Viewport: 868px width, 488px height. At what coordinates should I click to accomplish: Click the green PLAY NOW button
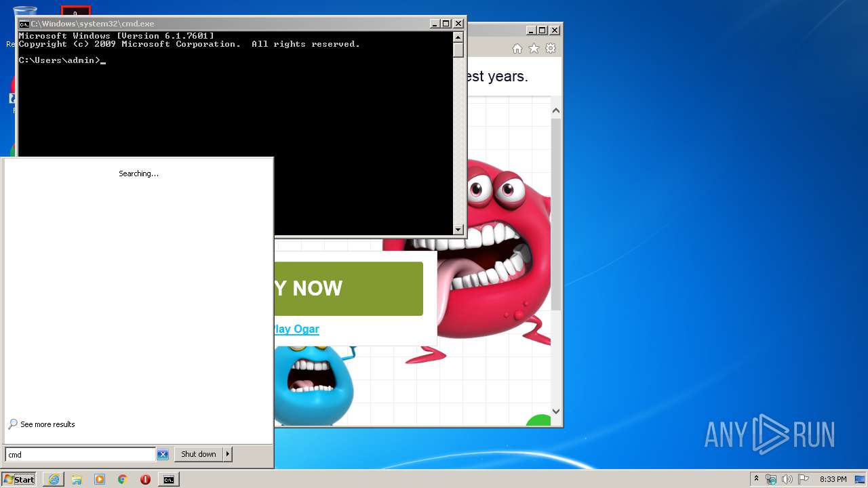coord(349,289)
